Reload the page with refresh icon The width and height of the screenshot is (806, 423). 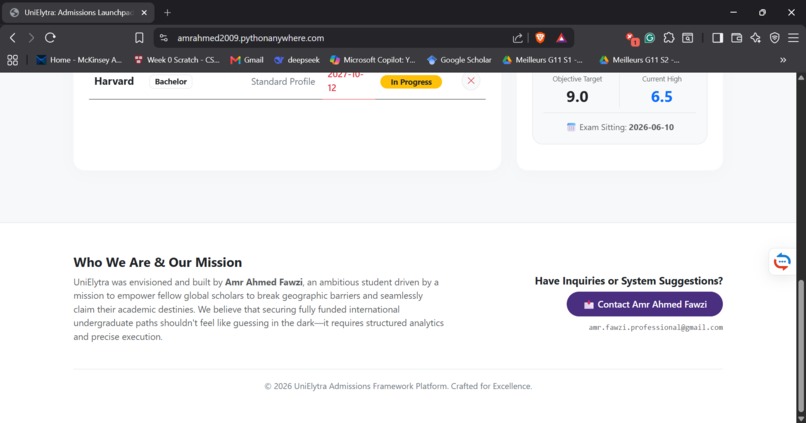tap(50, 38)
